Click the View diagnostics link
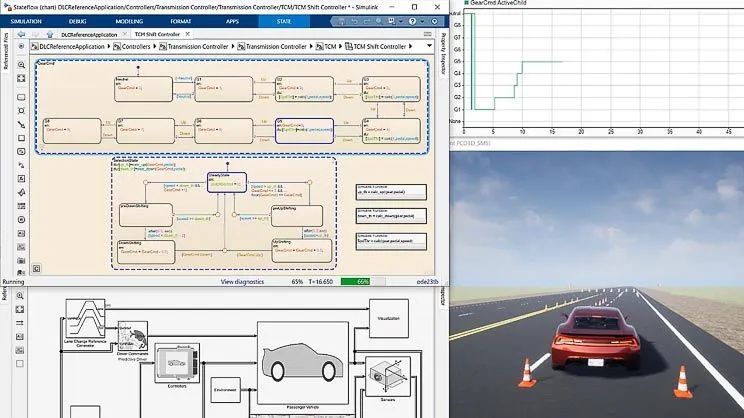 (x=244, y=282)
